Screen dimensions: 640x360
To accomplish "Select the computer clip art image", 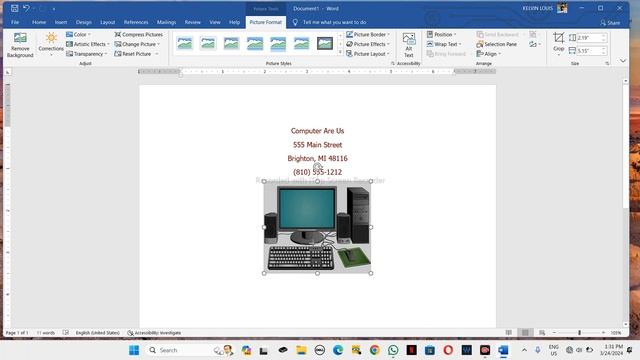I will click(317, 227).
